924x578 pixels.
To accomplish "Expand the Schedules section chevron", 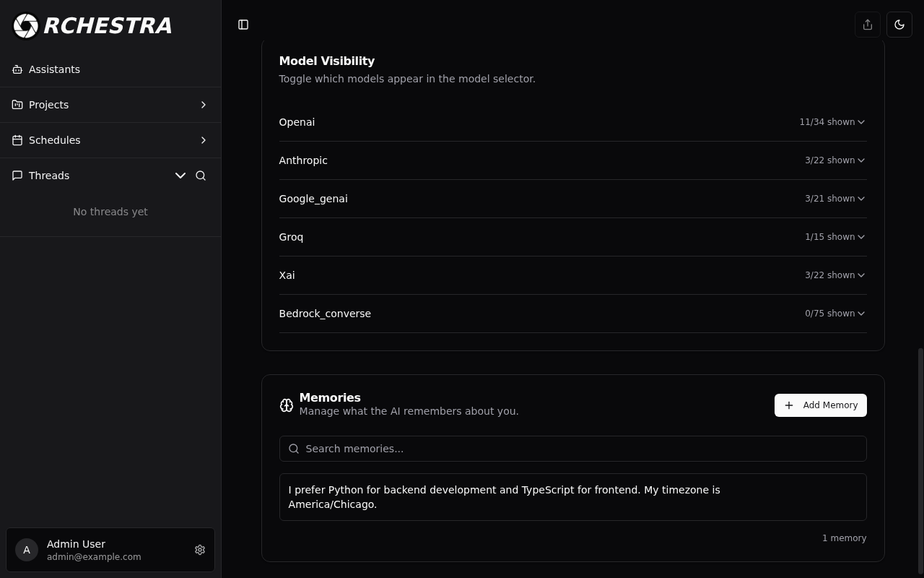I will click(x=204, y=140).
